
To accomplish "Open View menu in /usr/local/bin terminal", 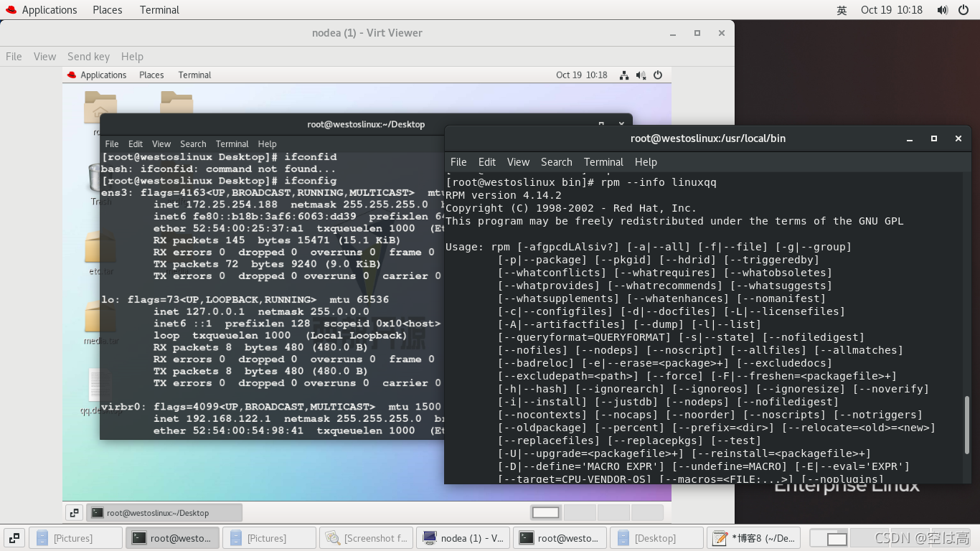I will 518,162.
